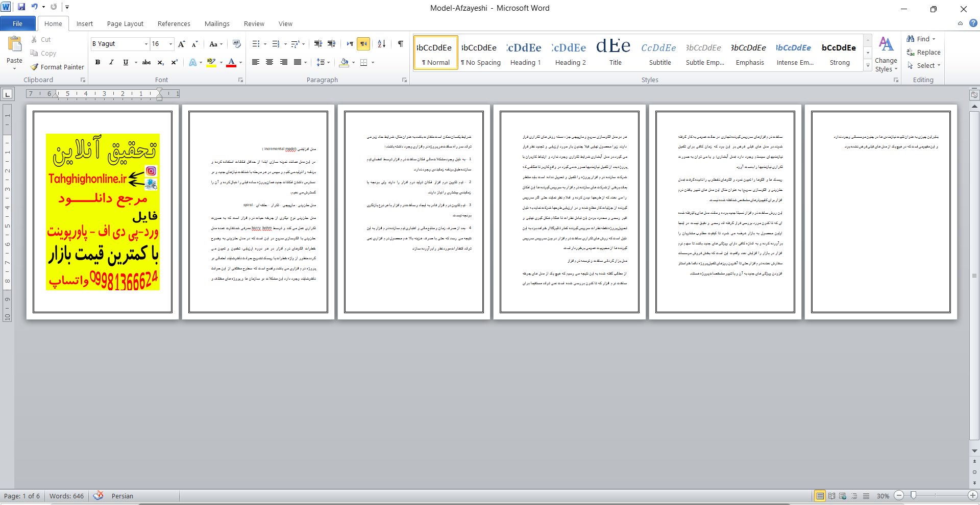
Task: Click the Replace button
Action: coord(923,52)
